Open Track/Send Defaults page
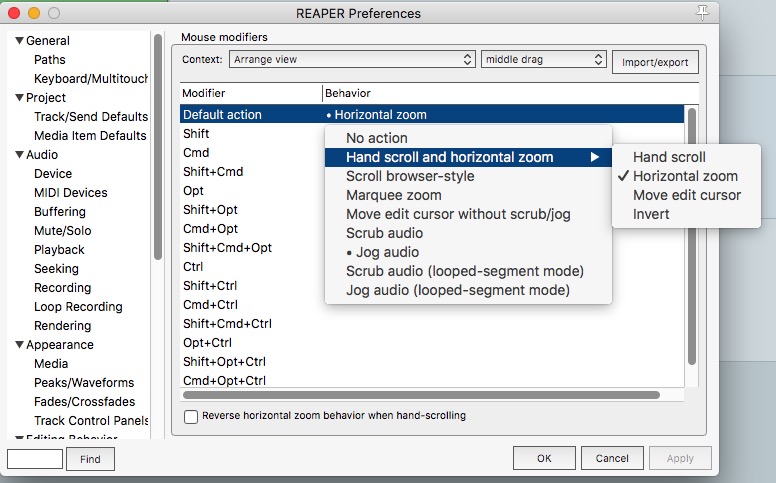 point(91,116)
